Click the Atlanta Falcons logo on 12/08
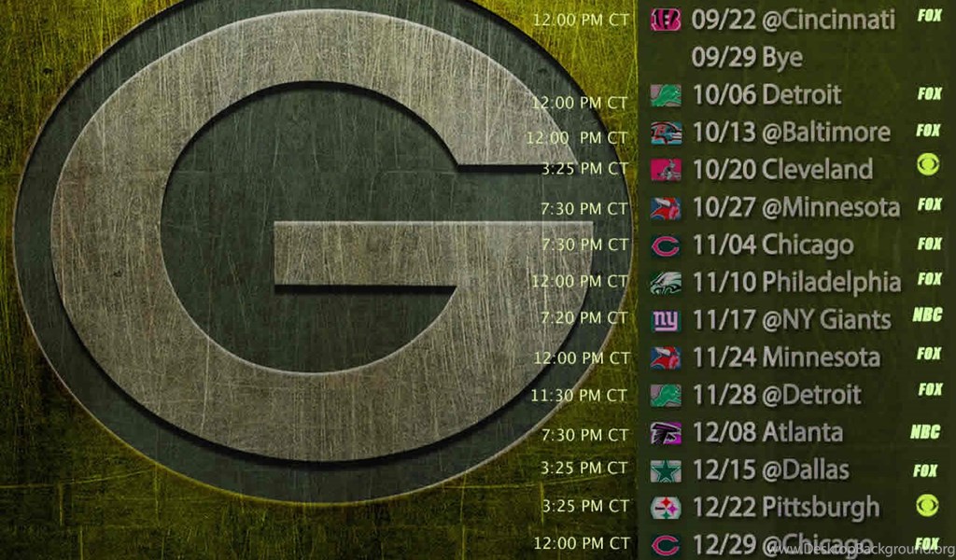This screenshot has width=956, height=560. point(666,433)
